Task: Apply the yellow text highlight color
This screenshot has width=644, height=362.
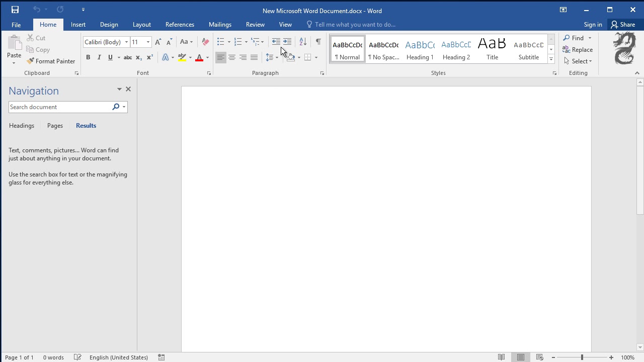Action: point(182,57)
